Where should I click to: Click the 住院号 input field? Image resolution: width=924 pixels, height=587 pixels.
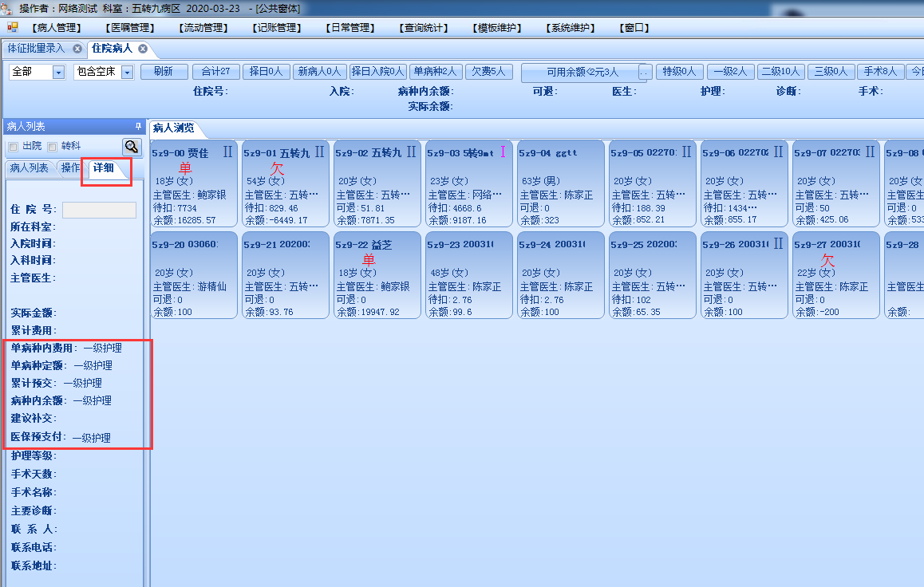pos(99,211)
